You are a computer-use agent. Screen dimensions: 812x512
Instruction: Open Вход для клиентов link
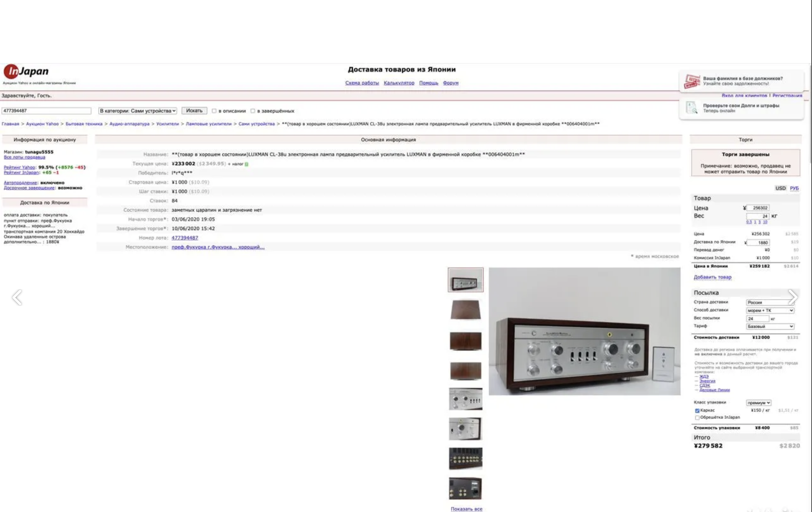(x=744, y=96)
